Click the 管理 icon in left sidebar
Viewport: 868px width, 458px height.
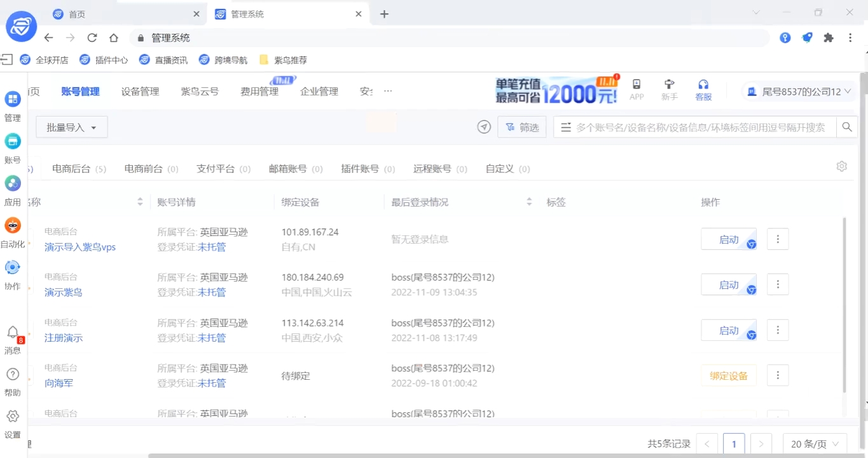13,99
